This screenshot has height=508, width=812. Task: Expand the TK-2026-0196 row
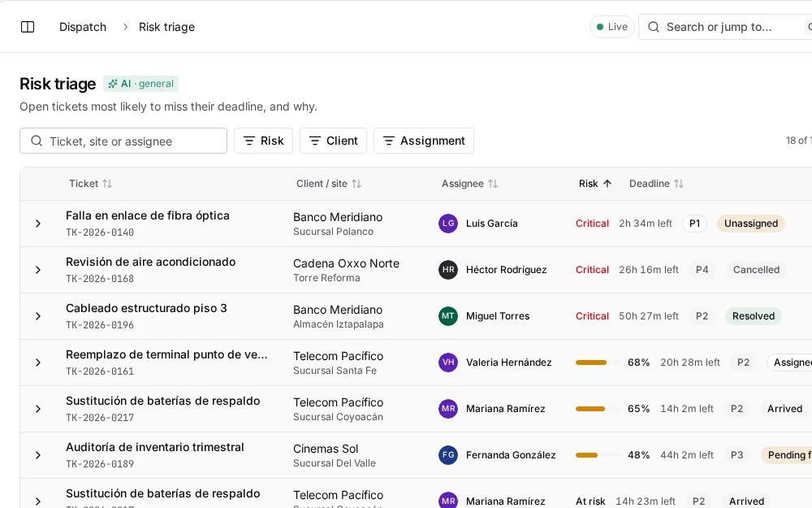click(x=38, y=316)
